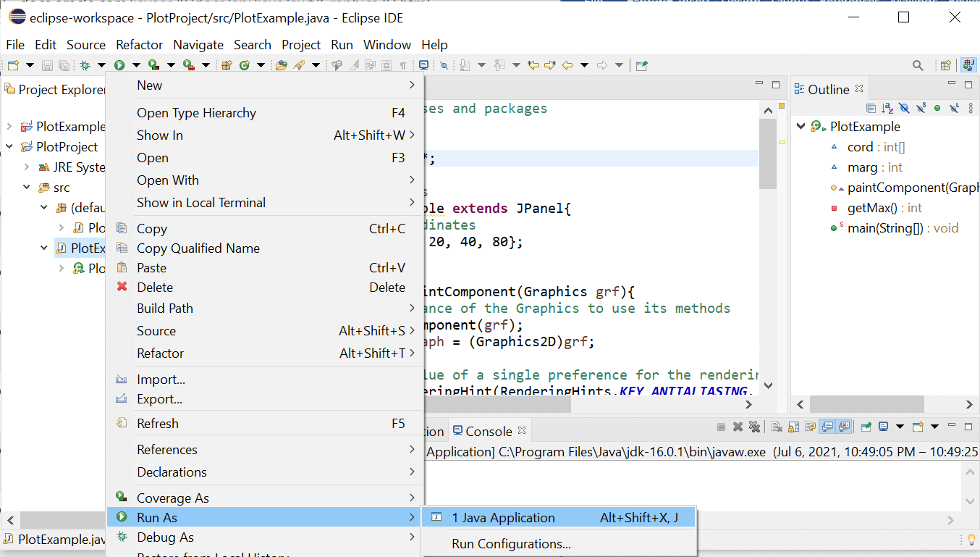Screen dimensions: 980x557
Task: Run the program using the green Run icon
Action: [x=119, y=64]
